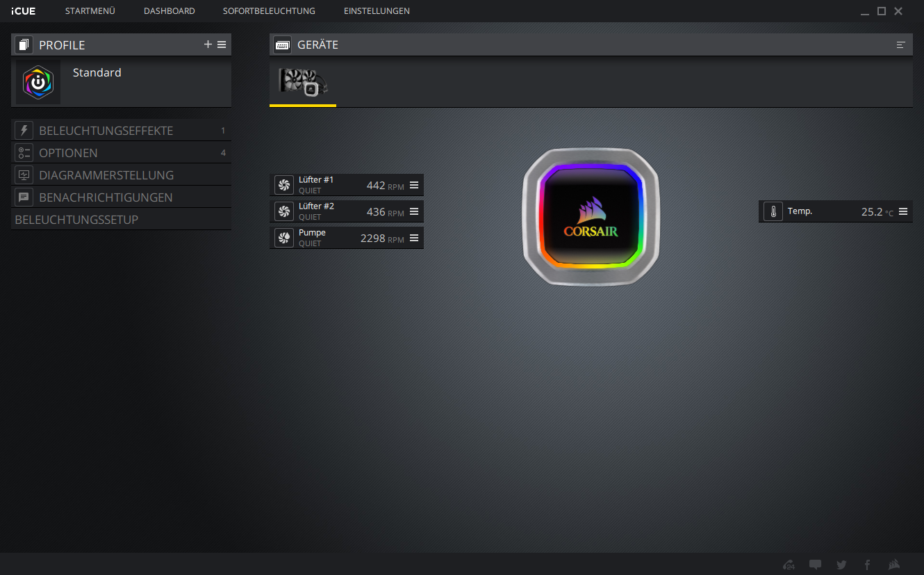Open the Temp. sensor options menu
Screen dimensions: 924x575
903,211
